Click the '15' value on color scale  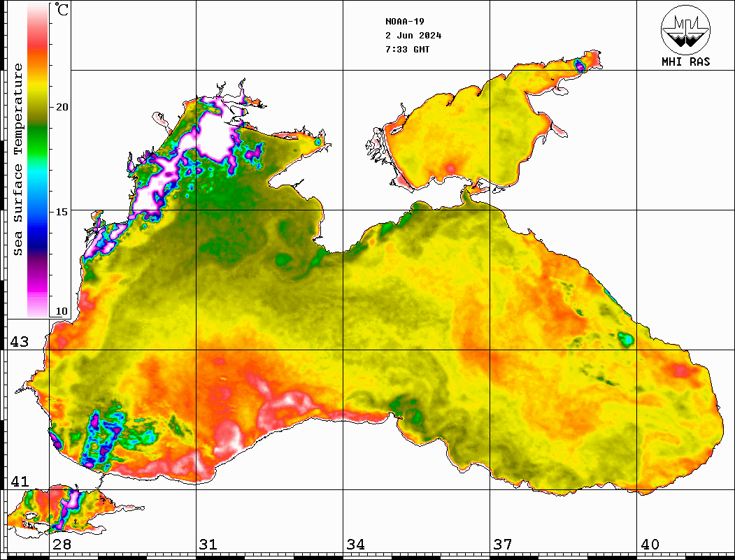click(x=62, y=212)
